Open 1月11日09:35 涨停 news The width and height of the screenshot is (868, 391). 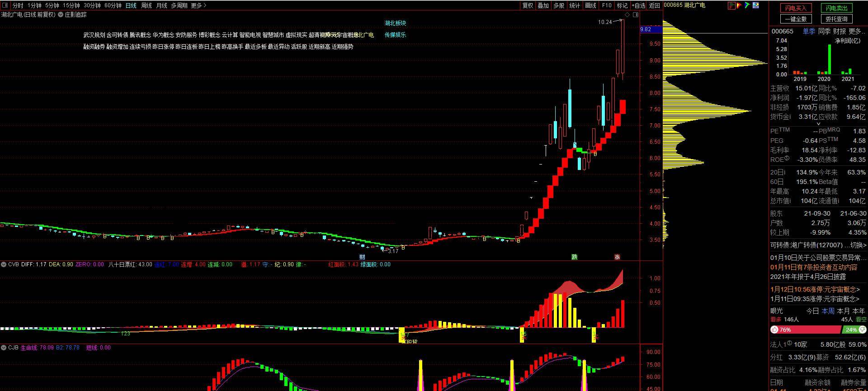coord(815,299)
